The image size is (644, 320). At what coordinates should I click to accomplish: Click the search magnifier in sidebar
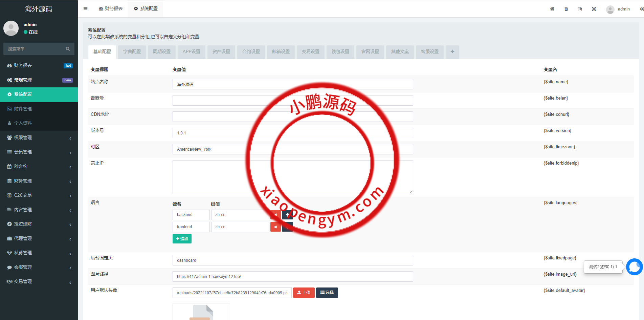pyautogui.click(x=68, y=49)
